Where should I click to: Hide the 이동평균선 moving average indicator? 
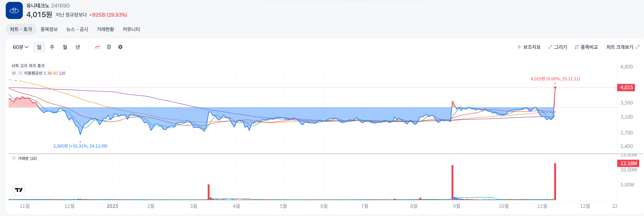pos(14,73)
